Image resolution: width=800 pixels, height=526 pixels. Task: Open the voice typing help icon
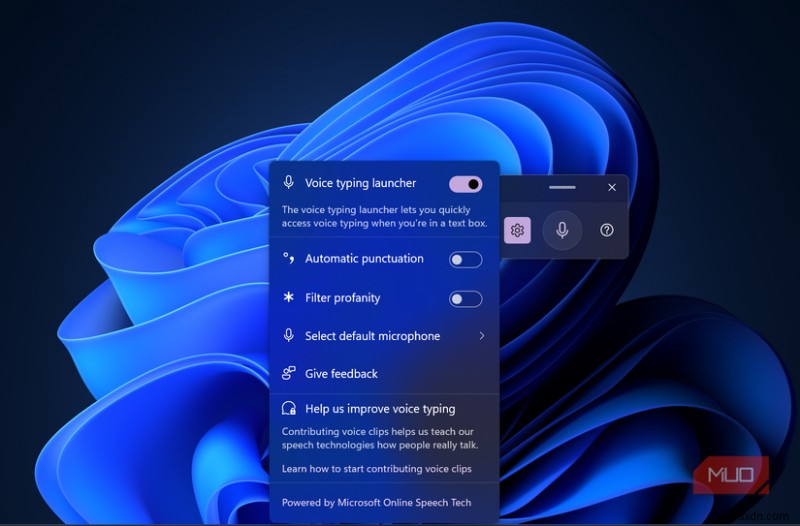(x=607, y=230)
